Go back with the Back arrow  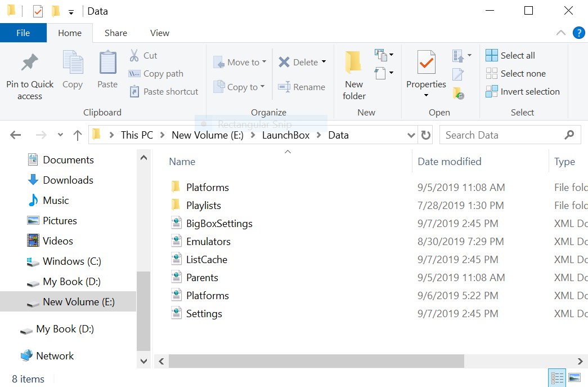click(15, 135)
